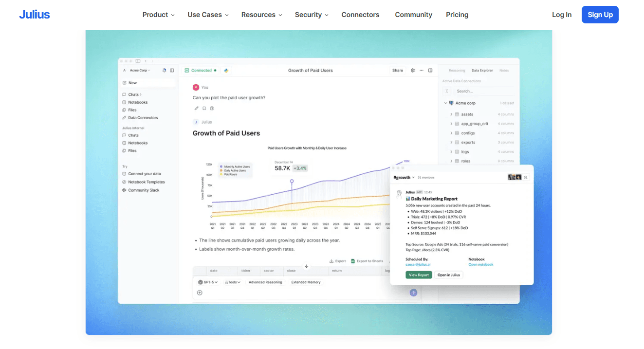Click the edit pencil icon under the question
644x349 pixels.
(196, 109)
